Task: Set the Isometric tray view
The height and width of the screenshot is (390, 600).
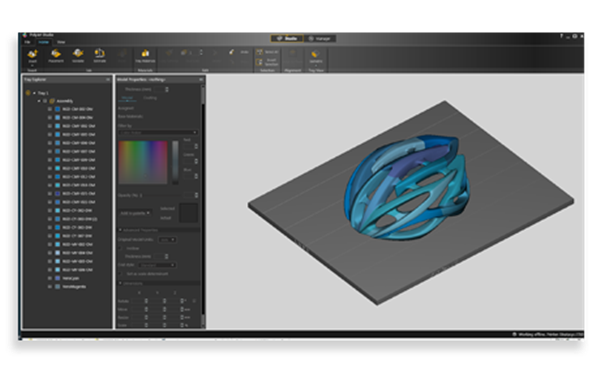Action: click(x=316, y=56)
